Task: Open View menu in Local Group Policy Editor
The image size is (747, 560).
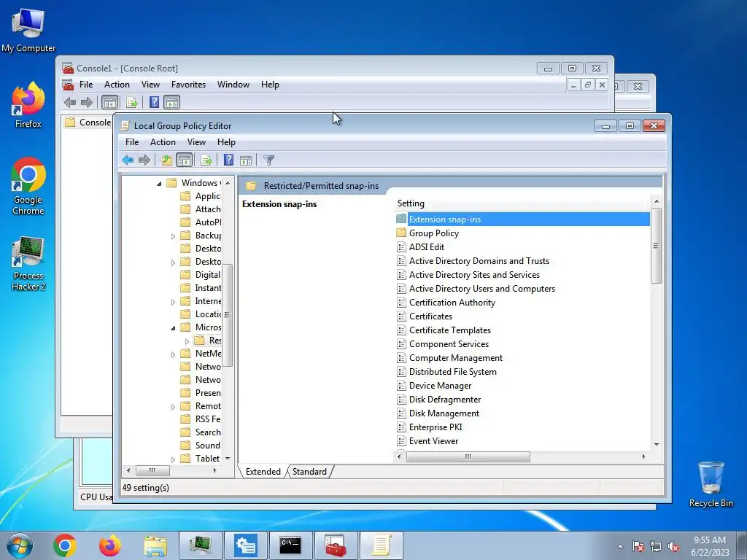Action: tap(196, 142)
